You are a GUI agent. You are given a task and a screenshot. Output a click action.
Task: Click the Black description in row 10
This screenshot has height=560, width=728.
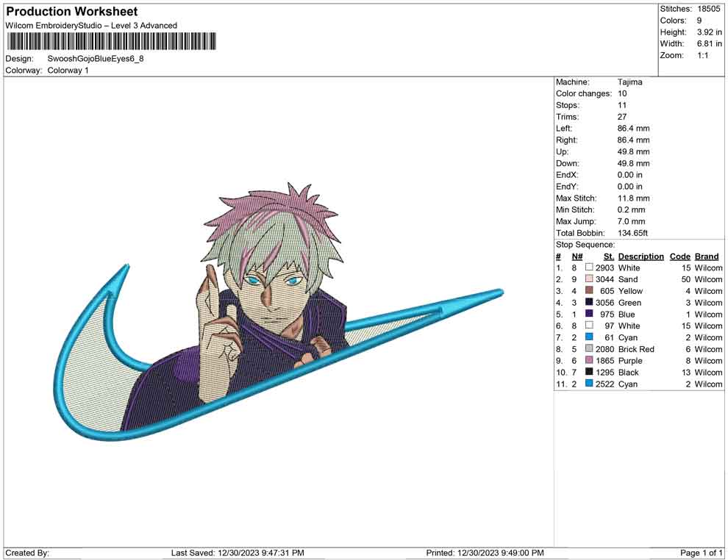(x=629, y=372)
